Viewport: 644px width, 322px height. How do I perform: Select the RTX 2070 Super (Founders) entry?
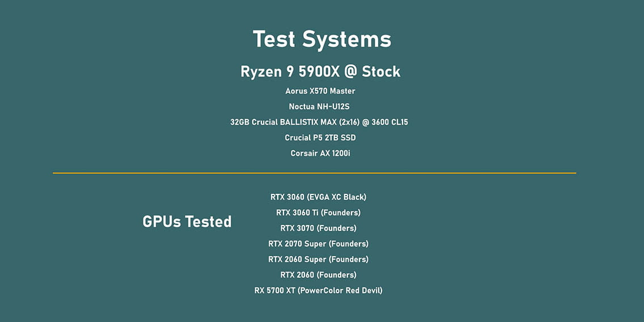coord(318,244)
